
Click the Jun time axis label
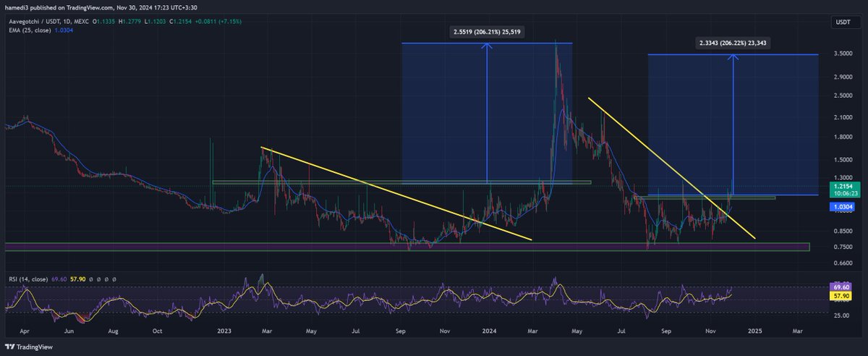pos(69,329)
